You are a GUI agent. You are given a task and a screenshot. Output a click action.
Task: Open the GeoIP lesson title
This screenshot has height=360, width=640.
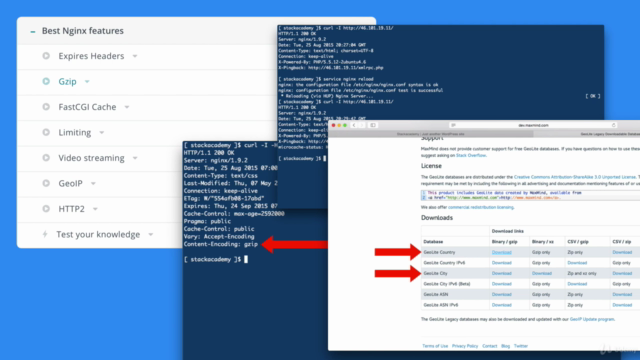(70, 184)
